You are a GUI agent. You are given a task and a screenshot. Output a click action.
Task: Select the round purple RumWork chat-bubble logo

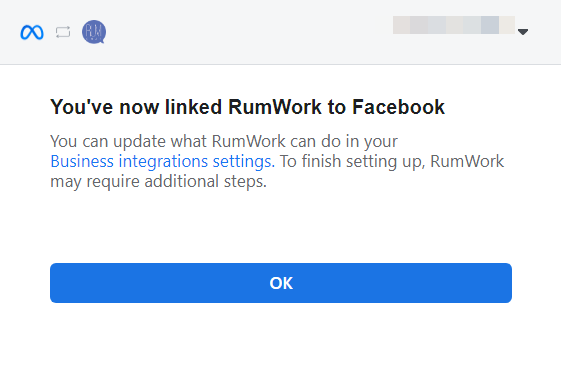(x=94, y=32)
